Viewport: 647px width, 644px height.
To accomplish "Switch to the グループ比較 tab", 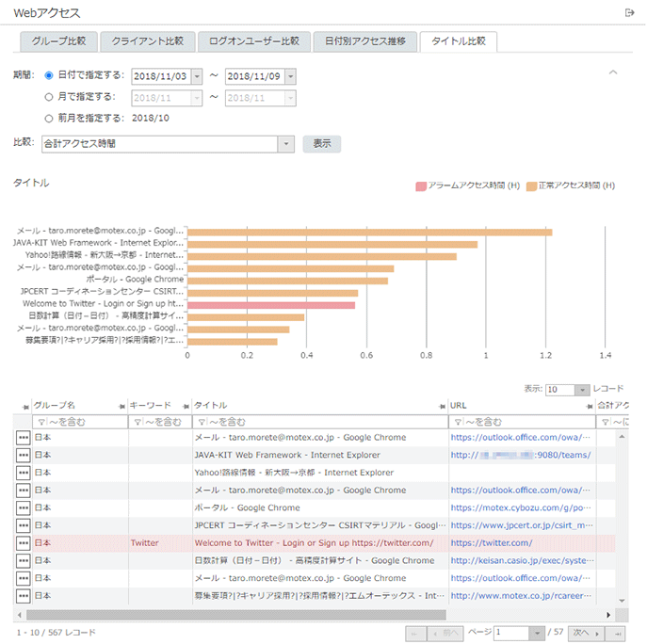I will tap(58, 41).
